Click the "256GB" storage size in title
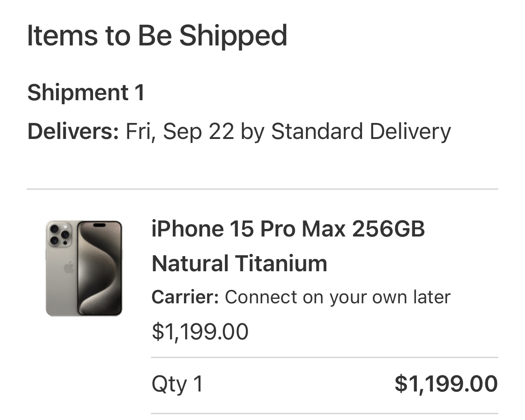 coord(388,229)
